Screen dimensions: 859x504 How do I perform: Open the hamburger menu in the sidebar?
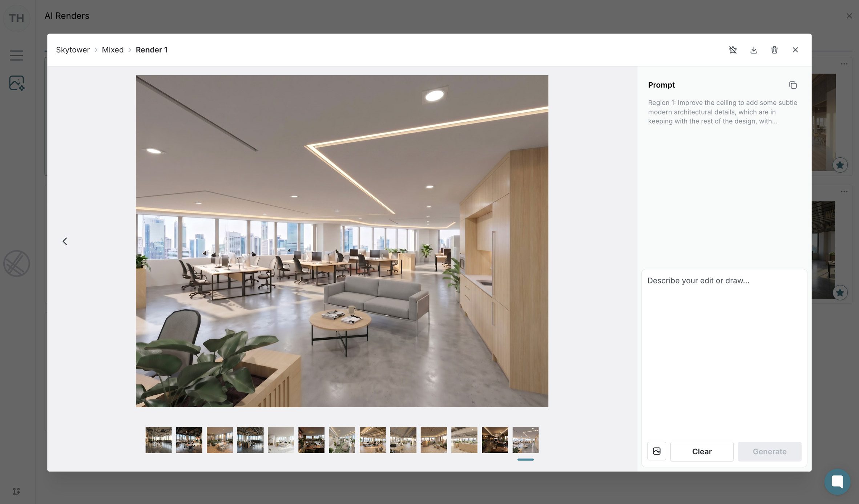(16, 55)
